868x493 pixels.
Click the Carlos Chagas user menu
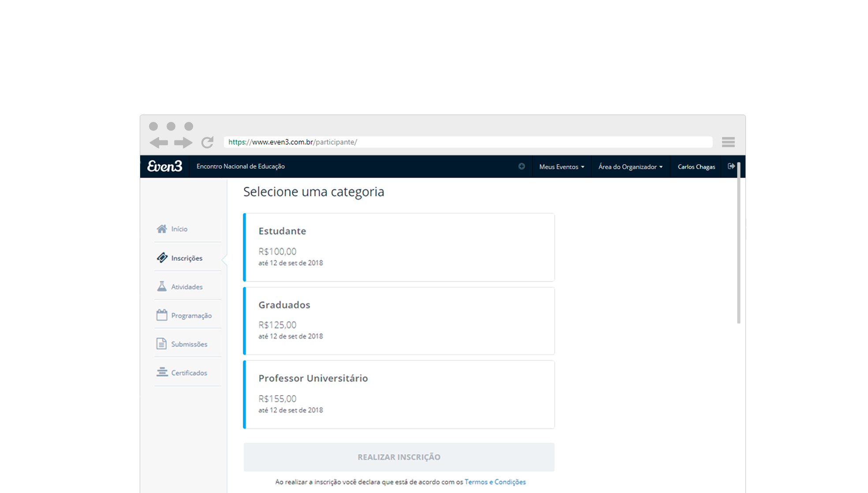(696, 167)
